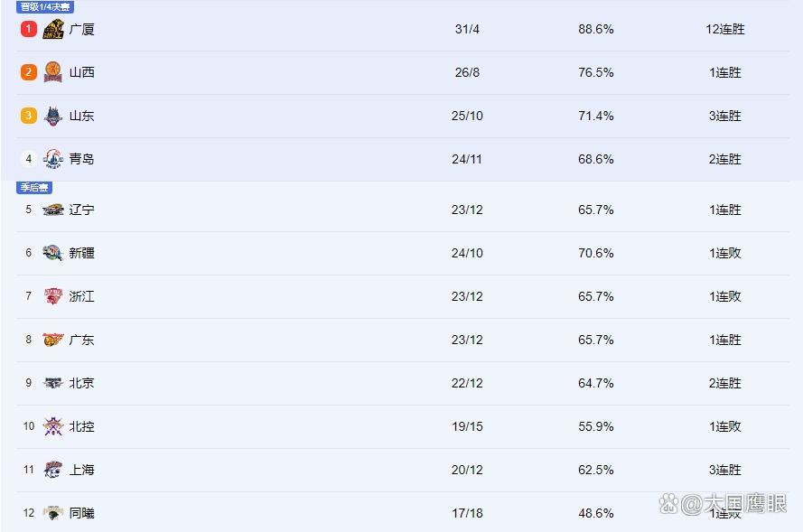
Task: Select the 晋级1/4决赛 section tag
Action: pyautogui.click(x=45, y=7)
